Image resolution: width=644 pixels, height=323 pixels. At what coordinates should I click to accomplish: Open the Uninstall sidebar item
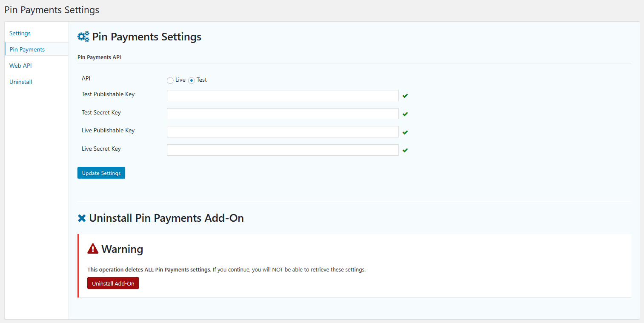click(x=20, y=81)
